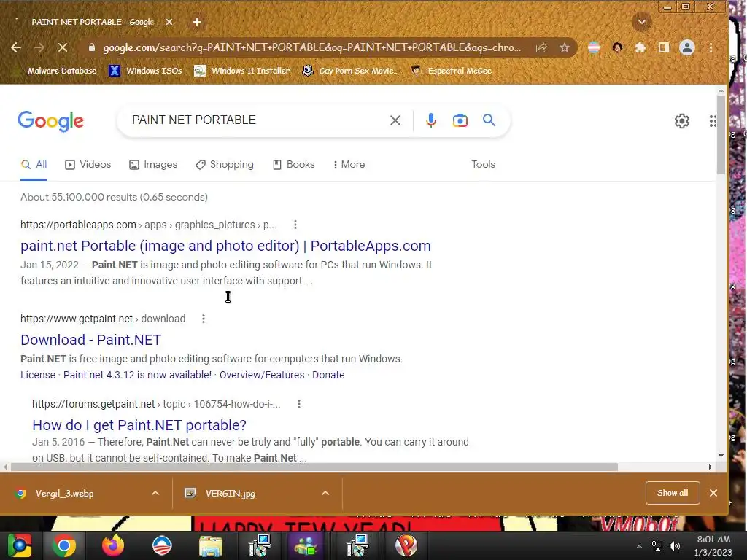Follow Paint.net 4.3.12 is now available link
The image size is (747, 560).
click(137, 376)
